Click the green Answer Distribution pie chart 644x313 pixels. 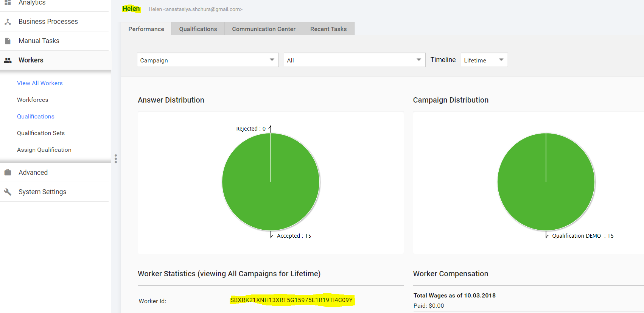pyautogui.click(x=271, y=182)
